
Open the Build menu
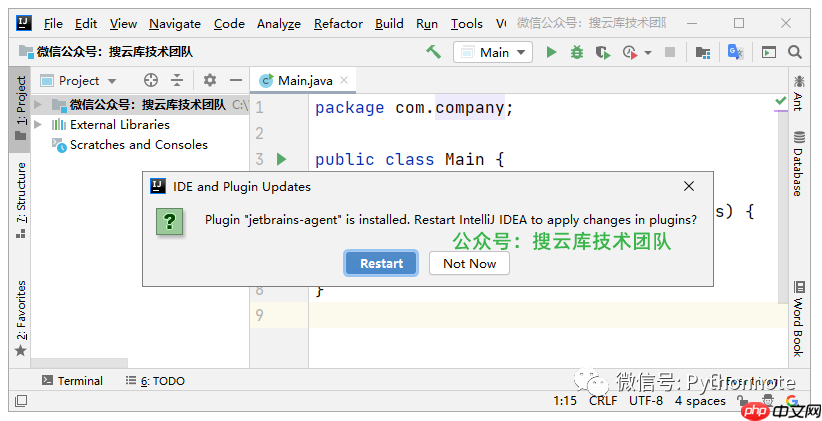389,24
